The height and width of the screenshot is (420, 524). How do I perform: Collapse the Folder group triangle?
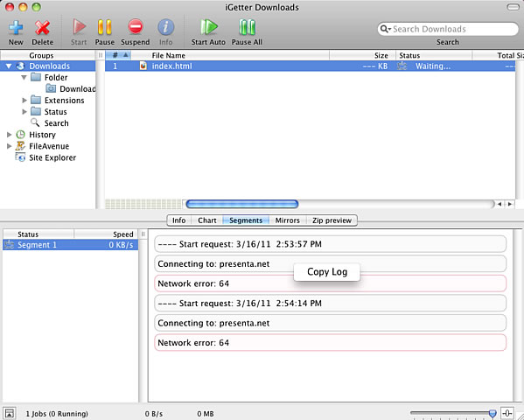24,78
